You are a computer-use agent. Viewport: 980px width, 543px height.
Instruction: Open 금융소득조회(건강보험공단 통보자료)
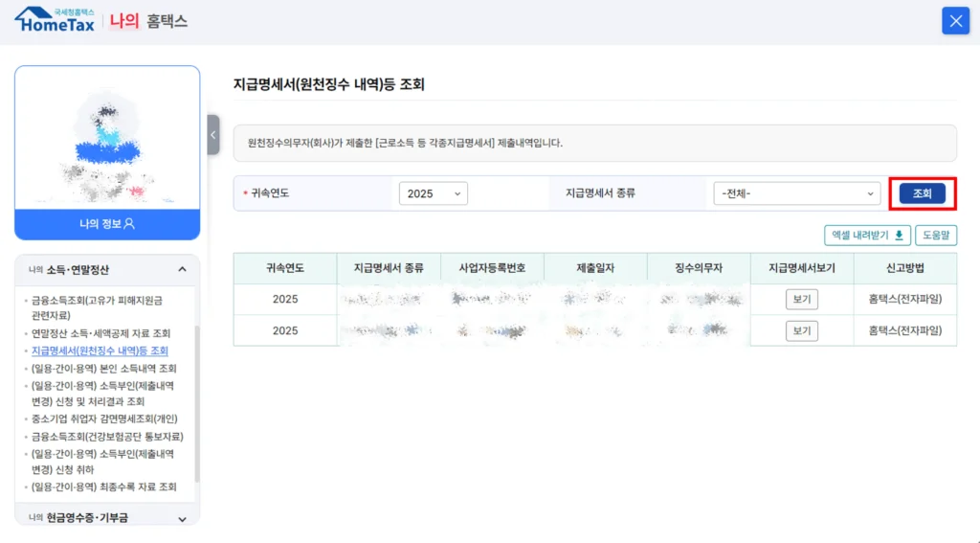pyautogui.click(x=107, y=437)
